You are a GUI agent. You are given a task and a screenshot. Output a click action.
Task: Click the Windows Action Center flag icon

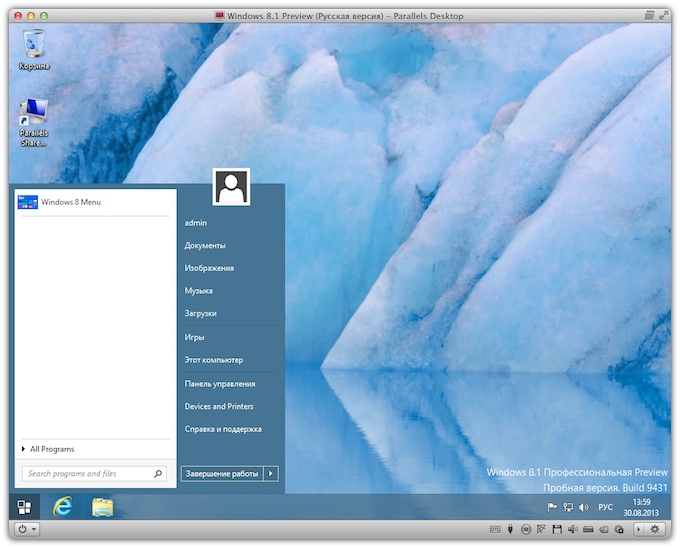click(552, 507)
